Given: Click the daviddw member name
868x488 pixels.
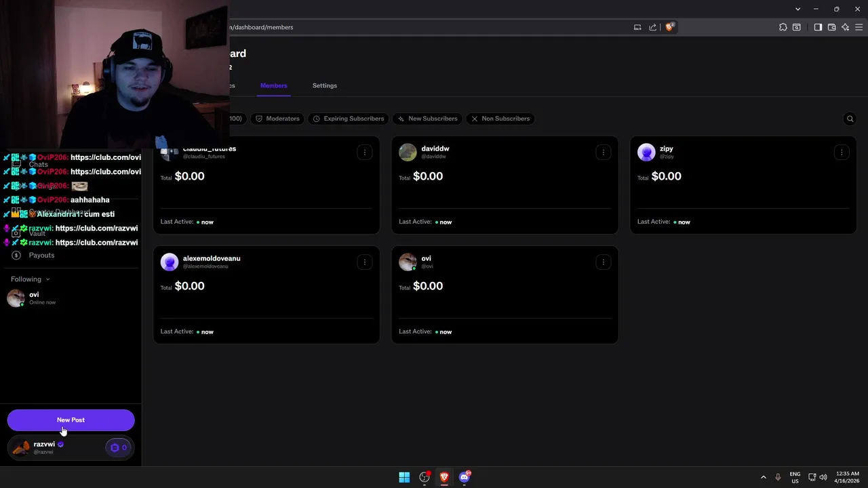Looking at the screenshot, I should click(x=435, y=148).
